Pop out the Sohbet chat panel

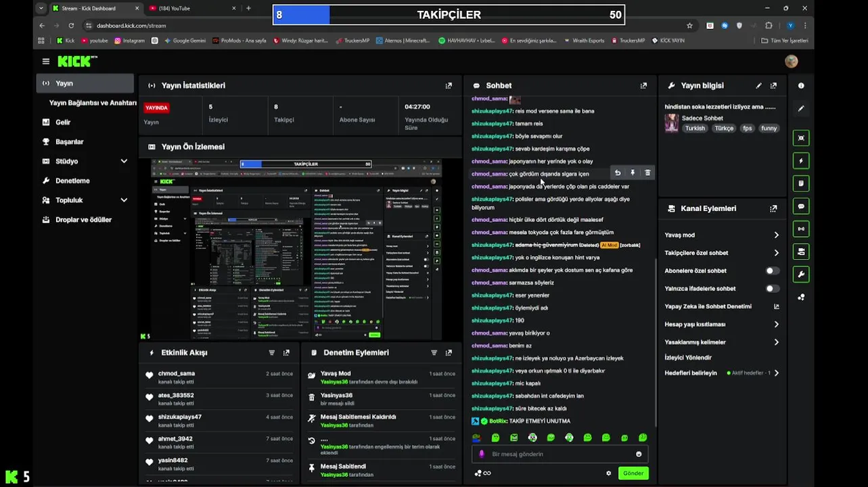click(x=643, y=86)
